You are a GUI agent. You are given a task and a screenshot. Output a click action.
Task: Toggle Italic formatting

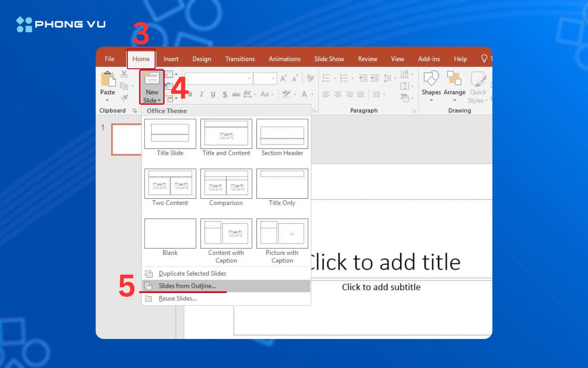pyautogui.click(x=201, y=94)
